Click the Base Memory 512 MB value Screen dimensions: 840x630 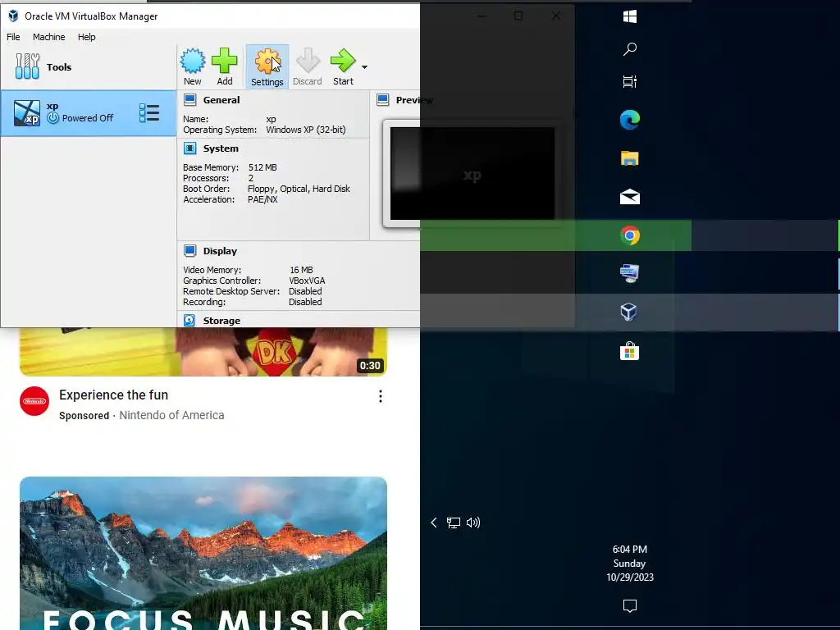pyautogui.click(x=262, y=167)
